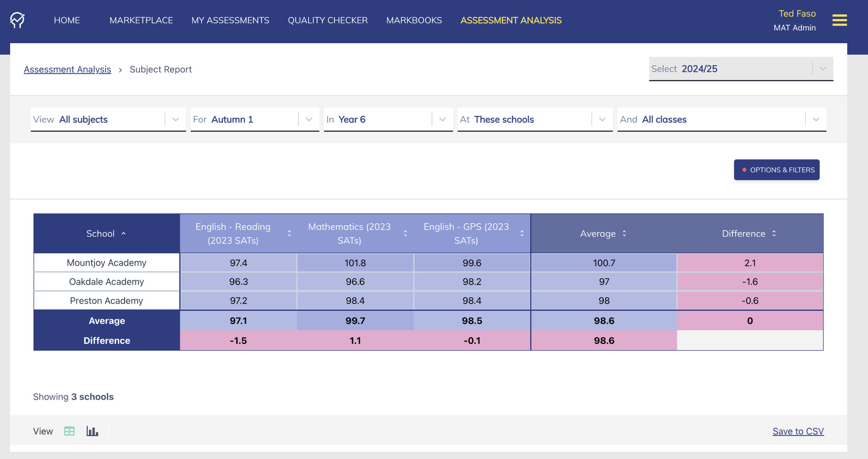868x459 pixels.
Task: Toggle sorting on English - GPS column
Action: pyautogui.click(x=522, y=233)
